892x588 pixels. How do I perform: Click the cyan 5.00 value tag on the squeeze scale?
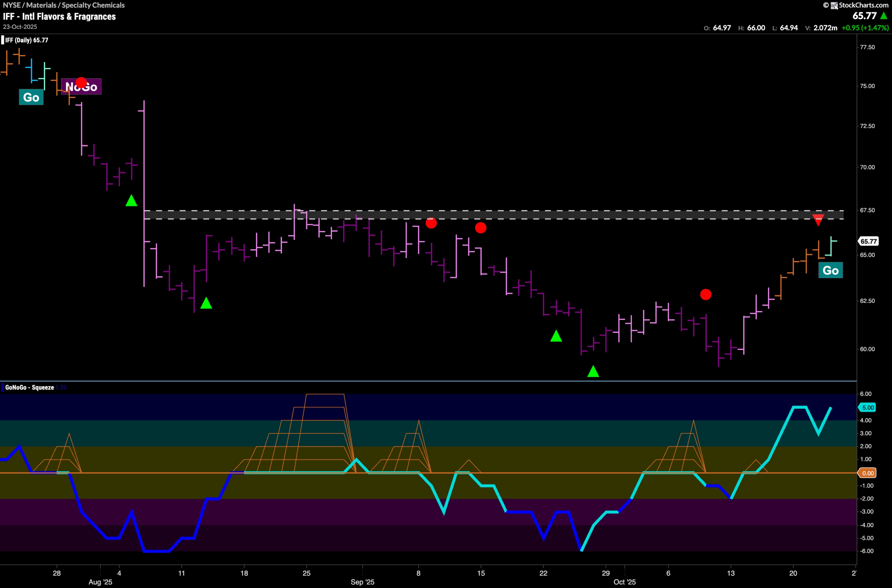click(867, 407)
